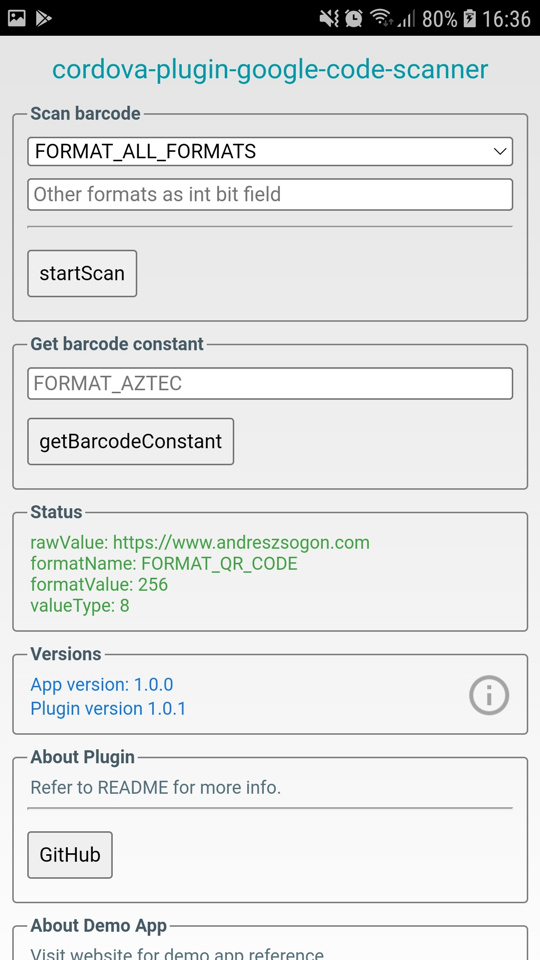Screen dimensions: 540x960
Task: Tap the cordova-plugin-google-code-scanner title
Action: pyautogui.click(x=270, y=70)
